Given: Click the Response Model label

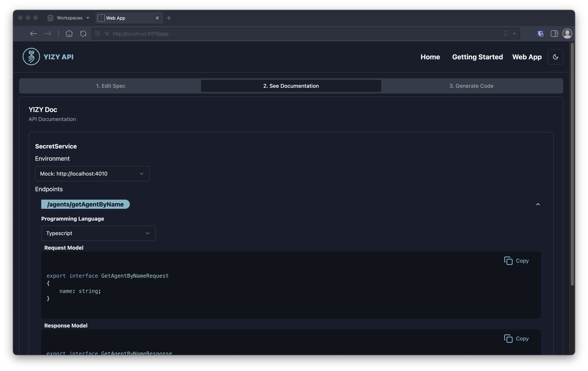Looking at the screenshot, I should click(x=66, y=326).
